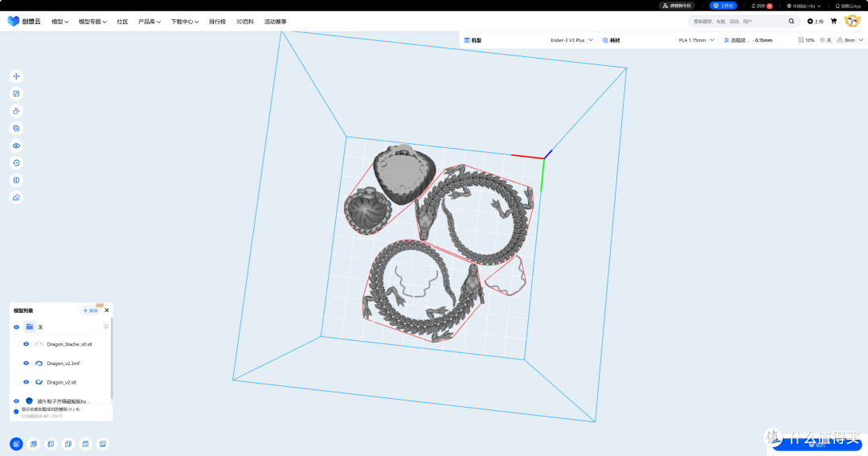Image resolution: width=868 pixels, height=456 pixels.
Task: Open the 产品库 dropdown menu
Action: pyautogui.click(x=149, y=22)
